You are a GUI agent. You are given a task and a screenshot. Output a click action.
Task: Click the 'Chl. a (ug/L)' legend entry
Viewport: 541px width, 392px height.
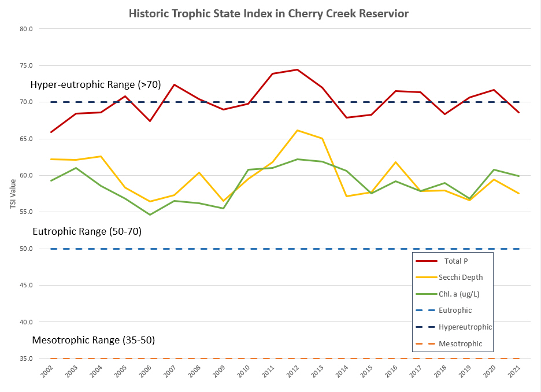tap(460, 294)
